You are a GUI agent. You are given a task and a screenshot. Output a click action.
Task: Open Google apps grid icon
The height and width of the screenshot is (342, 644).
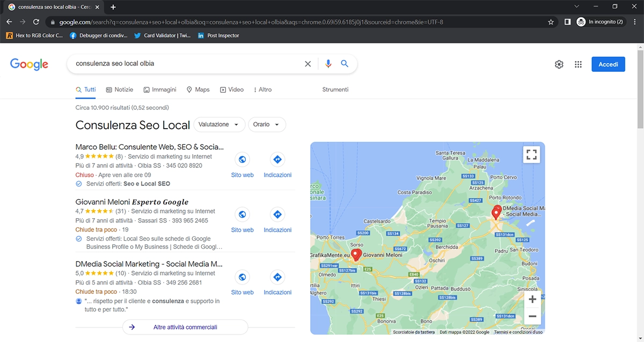578,64
